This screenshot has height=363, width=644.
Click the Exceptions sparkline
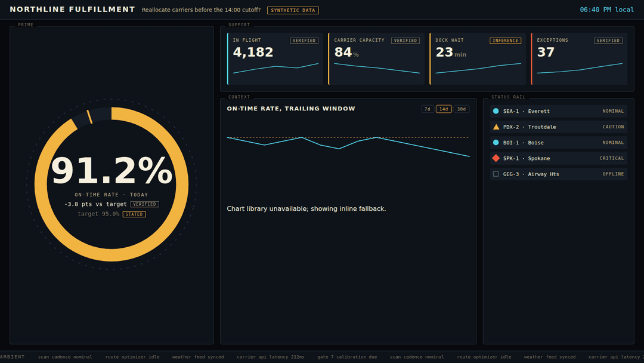click(580, 68)
